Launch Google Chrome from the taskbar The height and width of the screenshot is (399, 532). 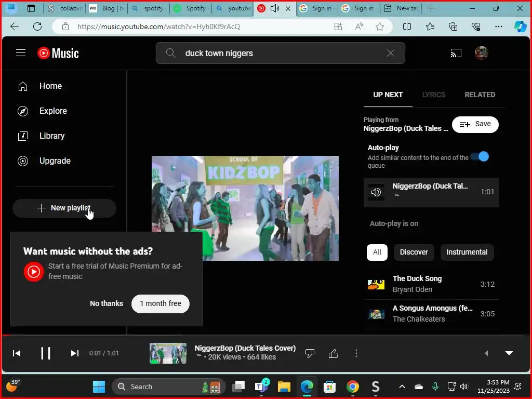click(353, 387)
